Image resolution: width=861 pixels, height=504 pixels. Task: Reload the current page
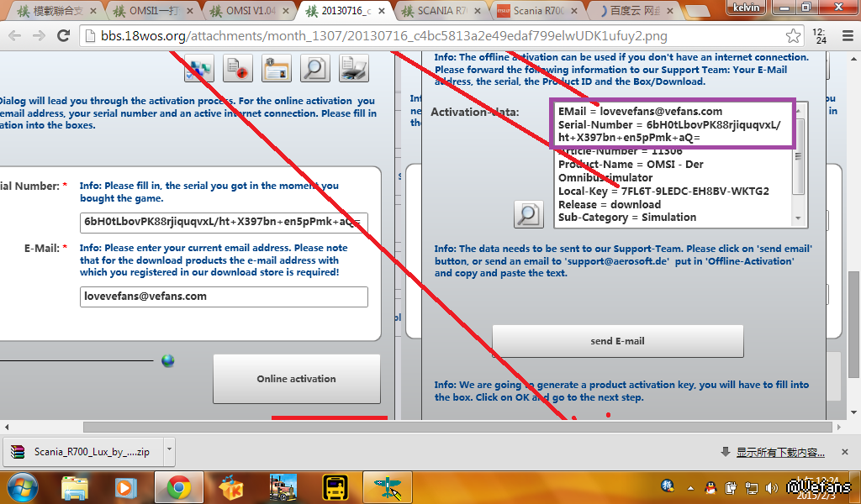click(64, 36)
